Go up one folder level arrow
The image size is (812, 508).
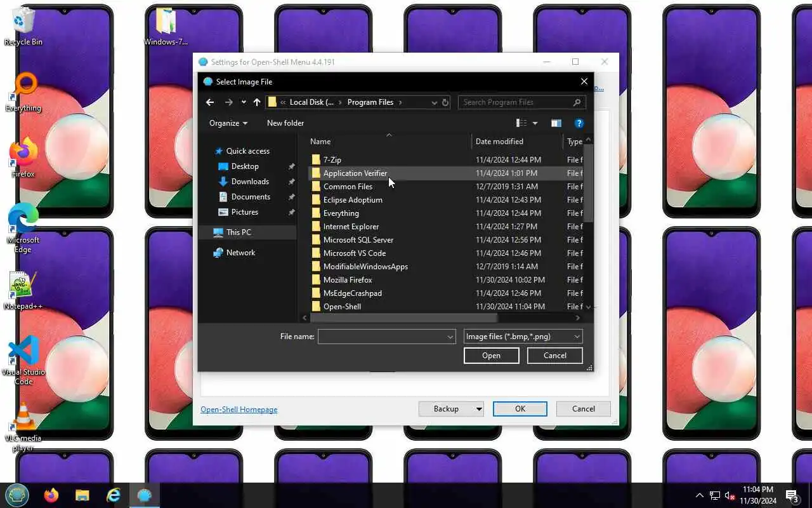257,102
